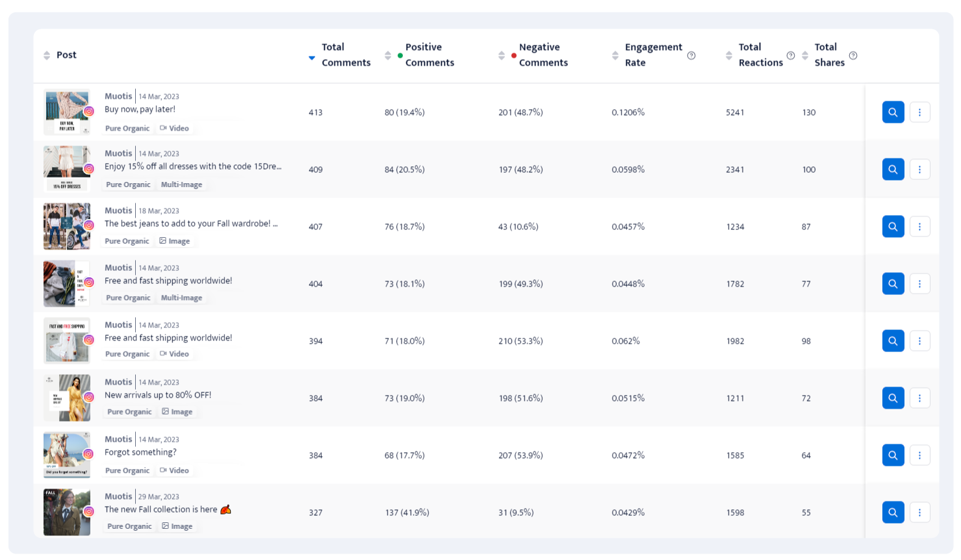Expand the sort chevron on the Engagement Rate column

click(x=615, y=55)
